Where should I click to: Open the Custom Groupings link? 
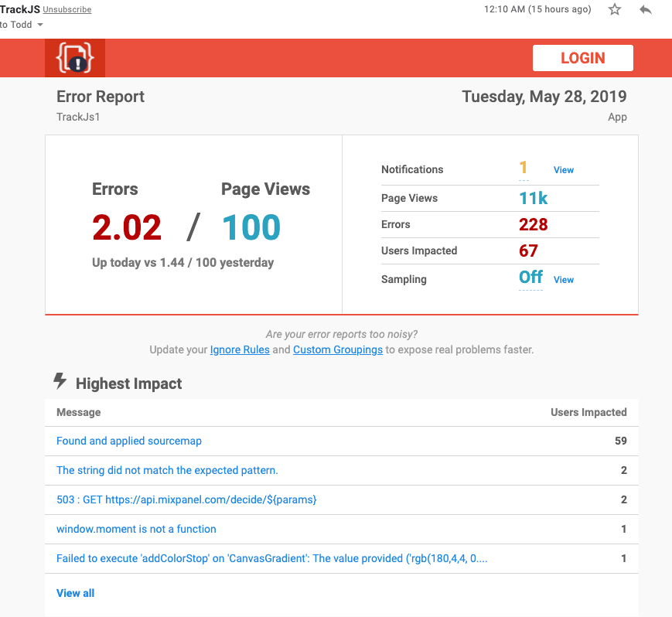tap(338, 349)
